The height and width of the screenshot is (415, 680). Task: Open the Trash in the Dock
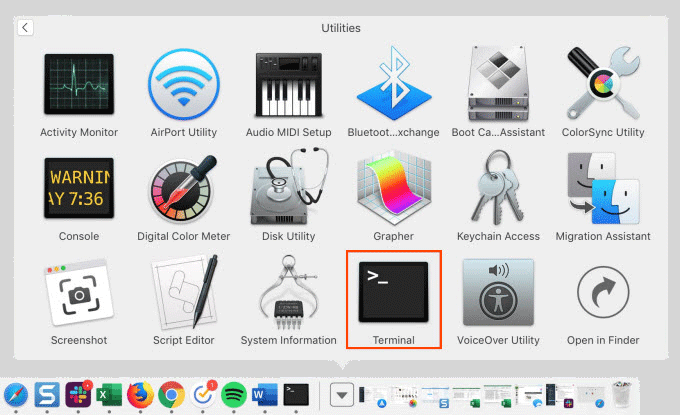[622, 394]
